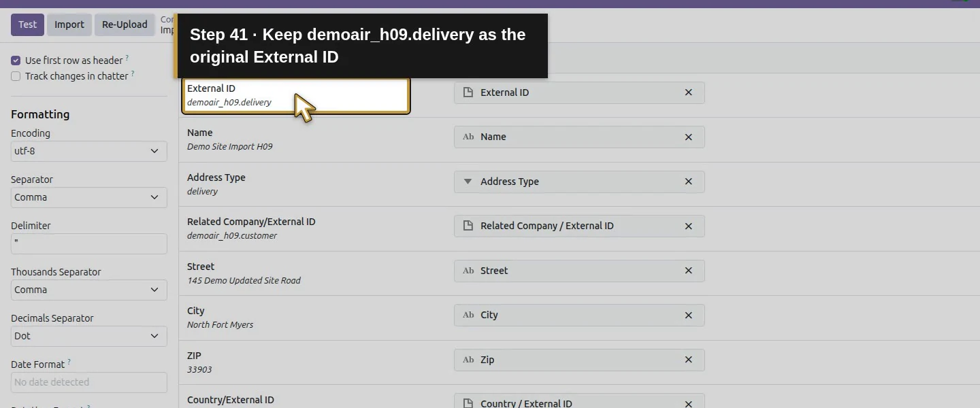
Task: Enable Track changes in chatter
Action: (16, 76)
